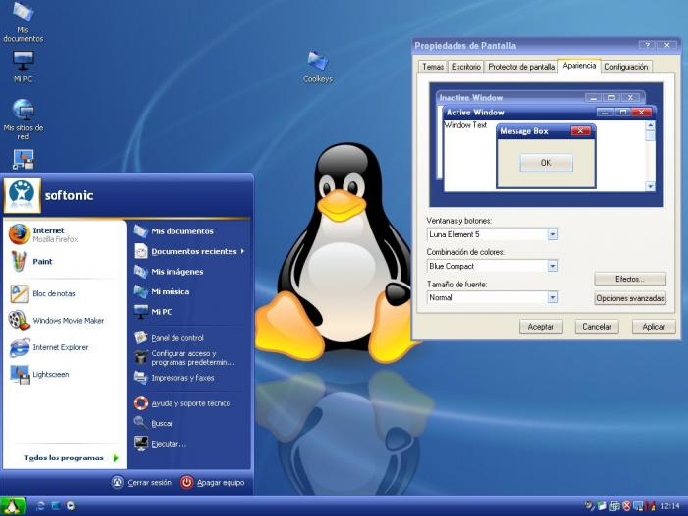Click the show desktop quick launch icon
688x516 pixels.
pyautogui.click(x=56, y=506)
